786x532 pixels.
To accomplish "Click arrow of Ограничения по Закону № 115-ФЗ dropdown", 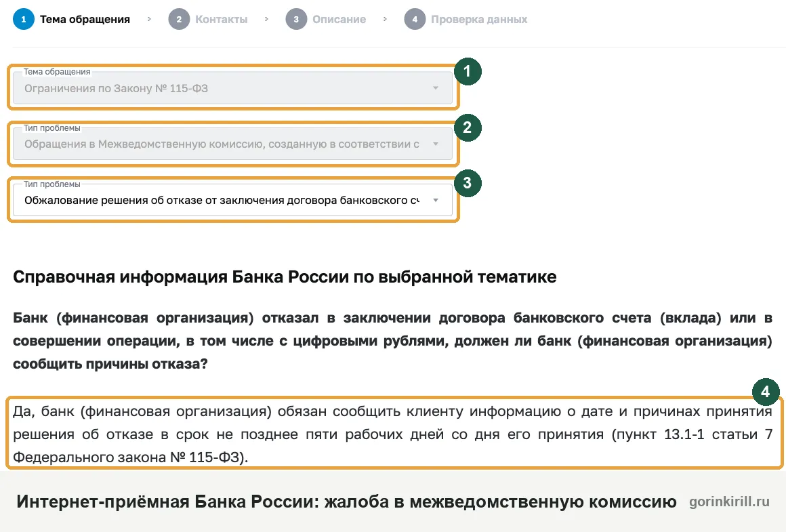I will pyautogui.click(x=436, y=88).
